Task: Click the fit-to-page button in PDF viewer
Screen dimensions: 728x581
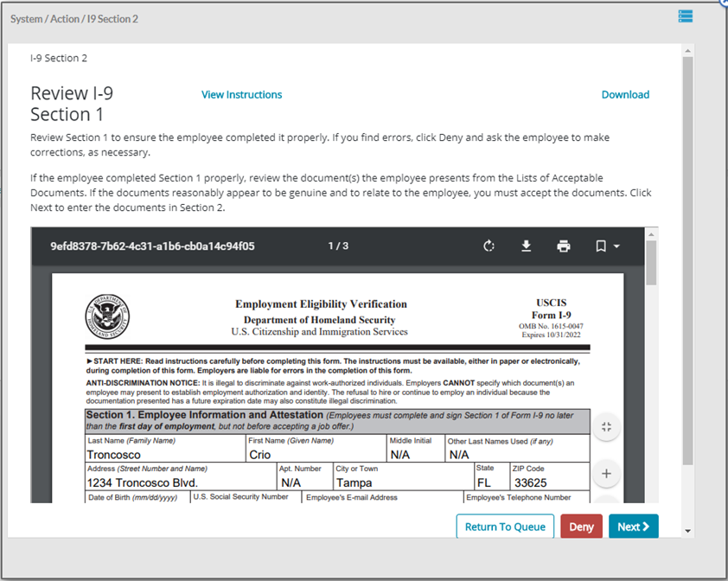Action: pos(606,427)
